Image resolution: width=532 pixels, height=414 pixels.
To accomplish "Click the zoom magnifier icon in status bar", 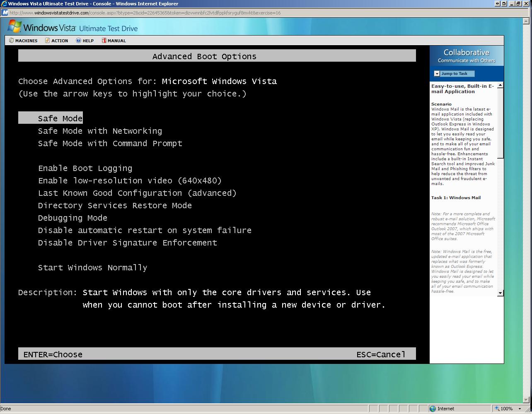I will 497,409.
